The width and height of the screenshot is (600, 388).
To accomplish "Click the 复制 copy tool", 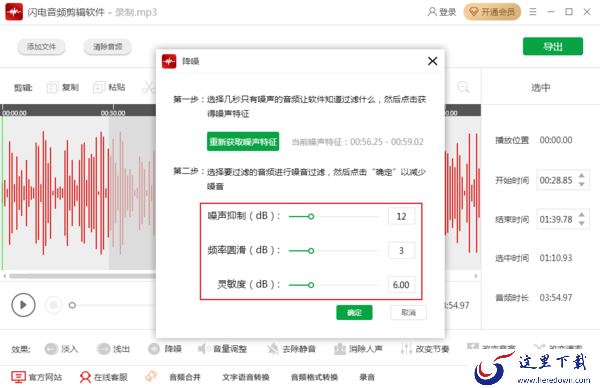I will [63, 88].
